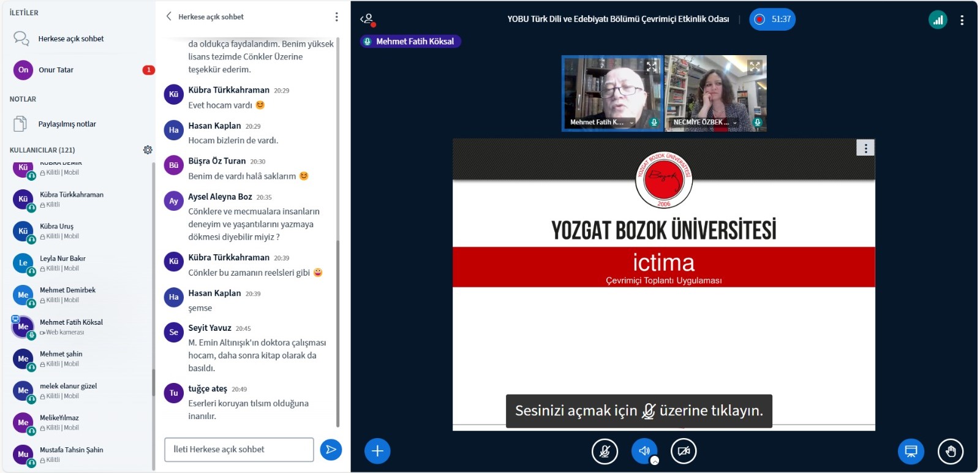The image size is (980, 473).
Task: Send chat message with the arrow button
Action: (x=331, y=450)
